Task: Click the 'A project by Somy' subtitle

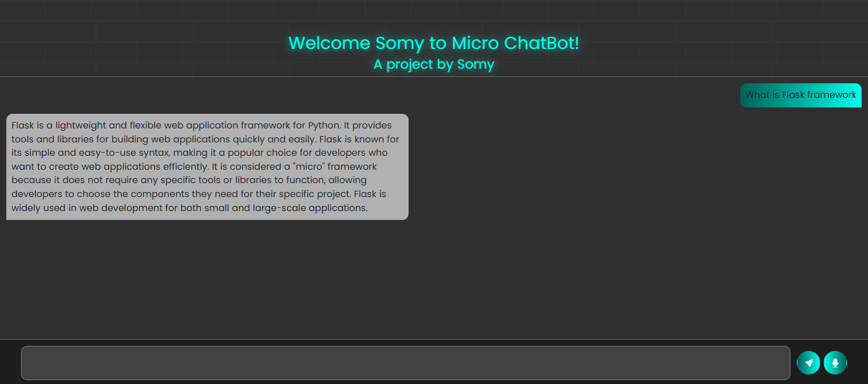Action: (x=434, y=64)
